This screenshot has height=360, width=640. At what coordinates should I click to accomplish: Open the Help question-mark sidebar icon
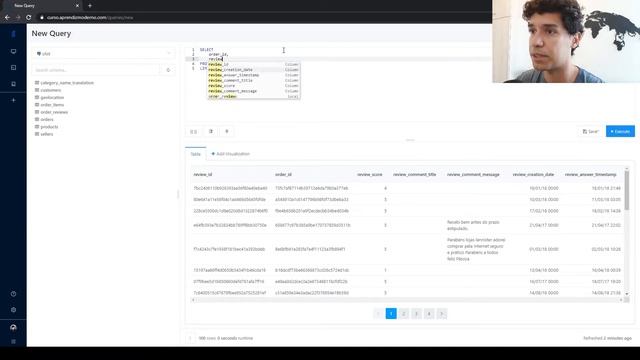(x=13, y=294)
